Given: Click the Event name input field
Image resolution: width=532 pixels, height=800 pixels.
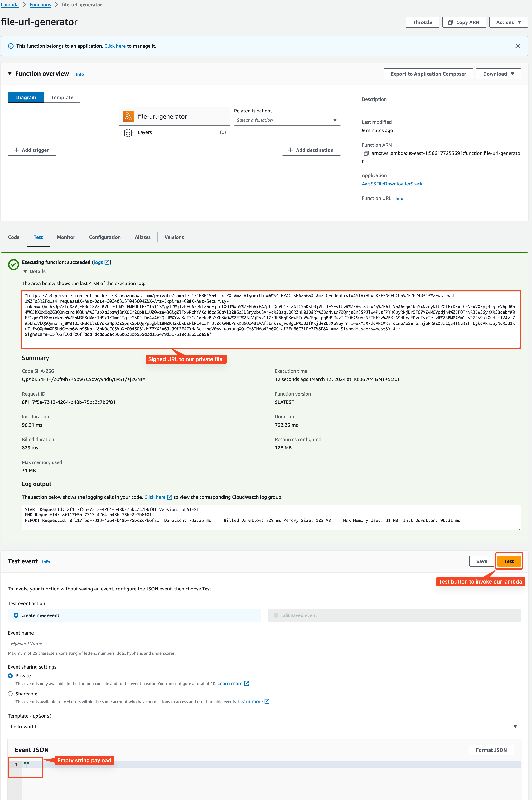Looking at the screenshot, I should [264, 644].
